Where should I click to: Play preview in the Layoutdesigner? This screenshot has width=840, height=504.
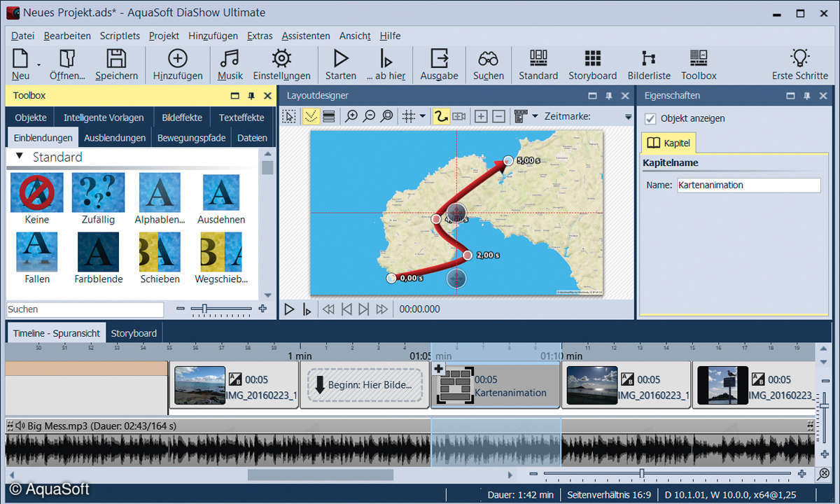click(289, 309)
